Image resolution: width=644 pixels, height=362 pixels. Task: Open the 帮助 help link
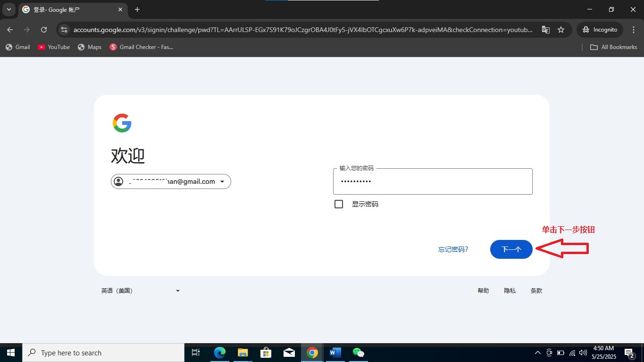click(483, 291)
